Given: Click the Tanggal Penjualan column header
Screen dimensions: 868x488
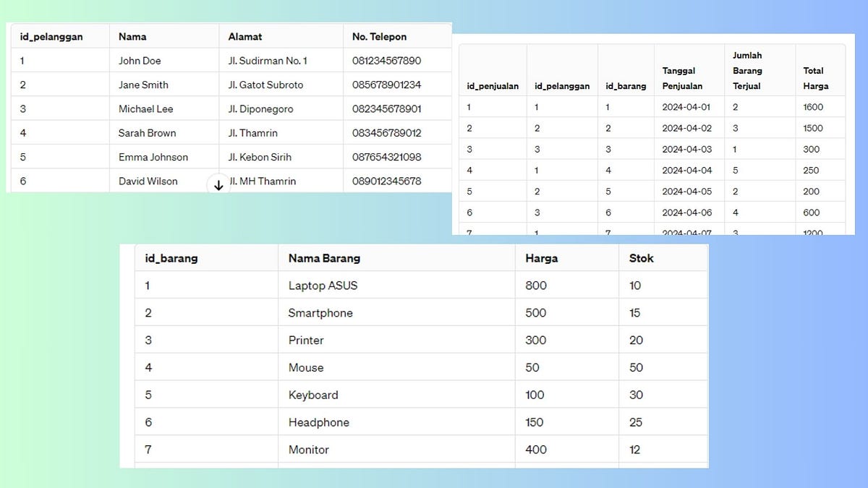Looking at the screenshot, I should tap(680, 78).
